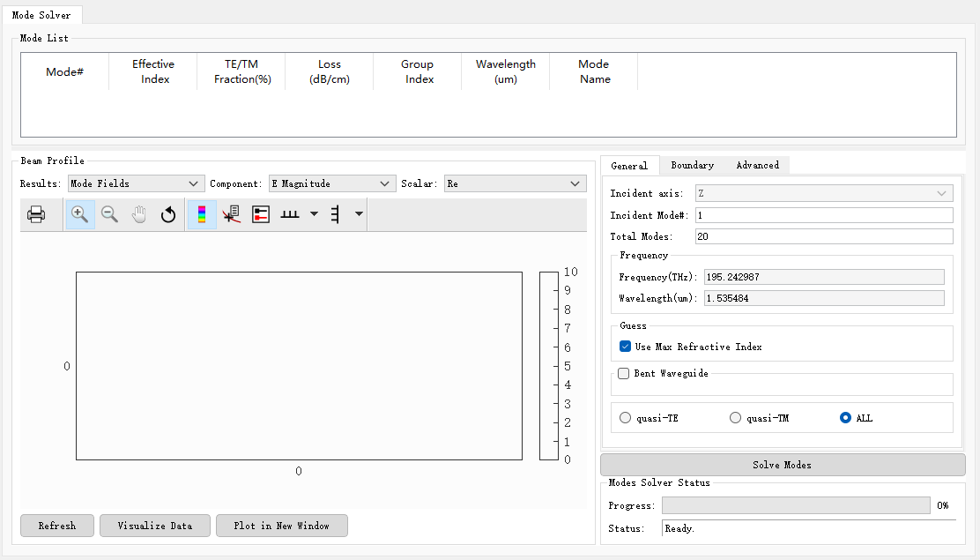Screen dimensions: 980x560
Task: Click the Group Index column header
Action: click(x=418, y=72)
